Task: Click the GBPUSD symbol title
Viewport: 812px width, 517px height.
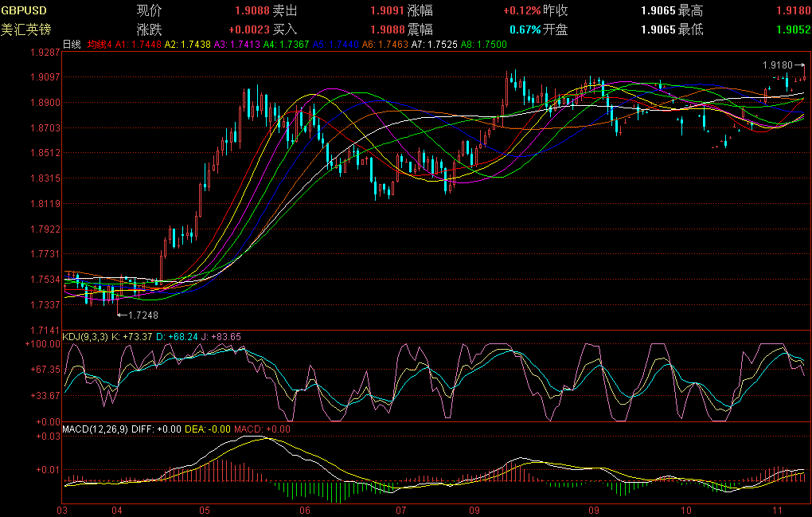Action: (24, 10)
